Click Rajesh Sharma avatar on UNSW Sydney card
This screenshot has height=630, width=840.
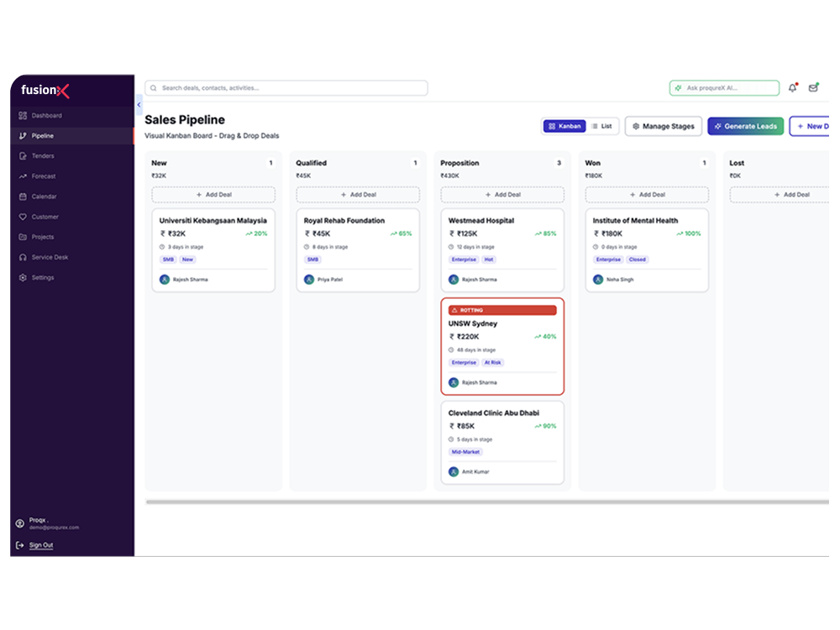click(454, 382)
